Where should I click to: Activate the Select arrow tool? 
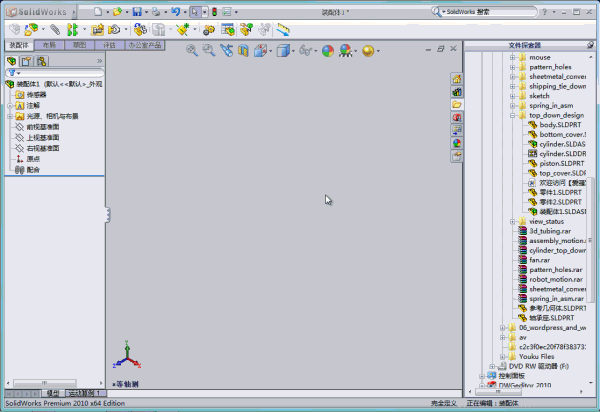tap(195, 12)
